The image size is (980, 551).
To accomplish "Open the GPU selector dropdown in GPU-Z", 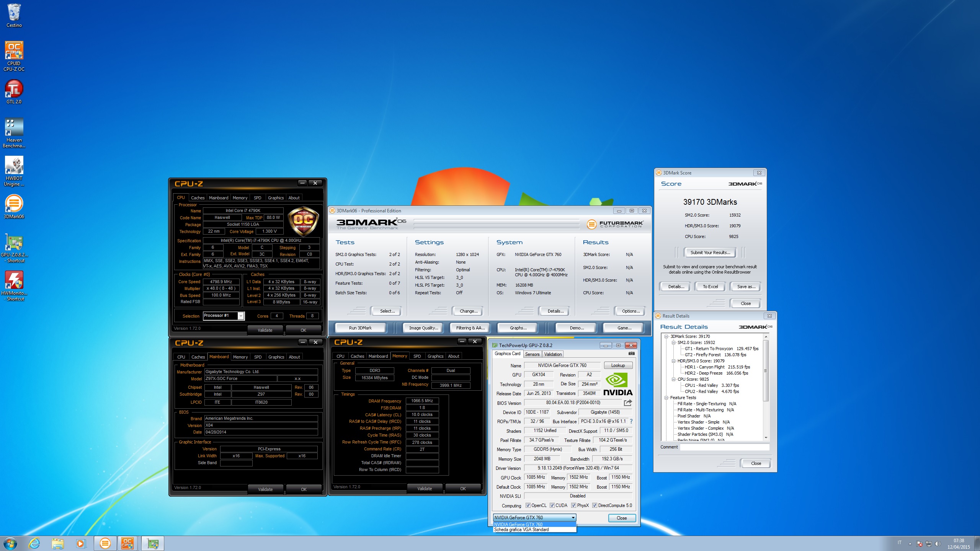I will click(x=534, y=518).
